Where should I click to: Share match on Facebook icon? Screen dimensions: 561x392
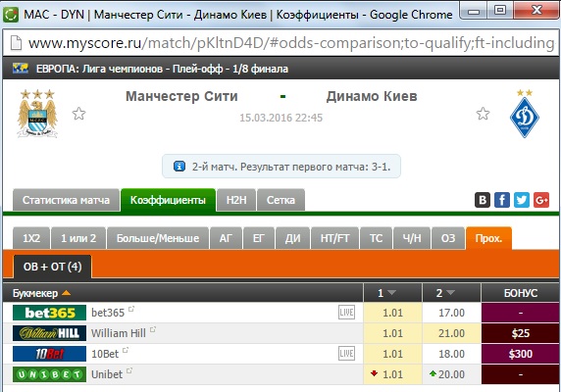[502, 200]
